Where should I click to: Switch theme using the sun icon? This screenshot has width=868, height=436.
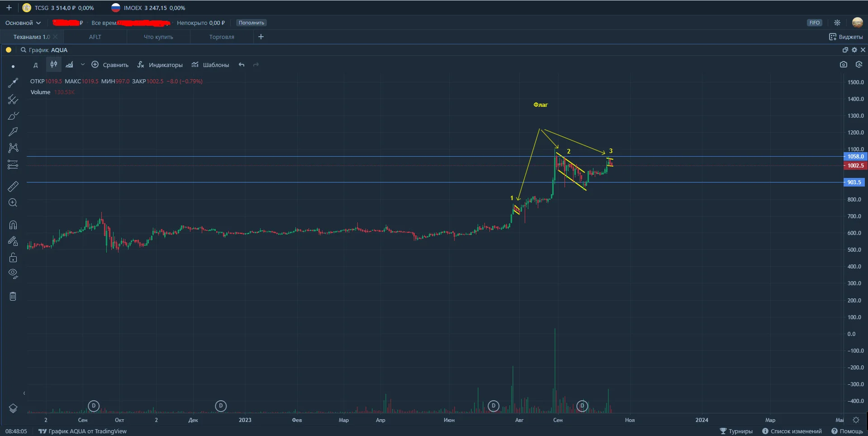click(x=837, y=23)
